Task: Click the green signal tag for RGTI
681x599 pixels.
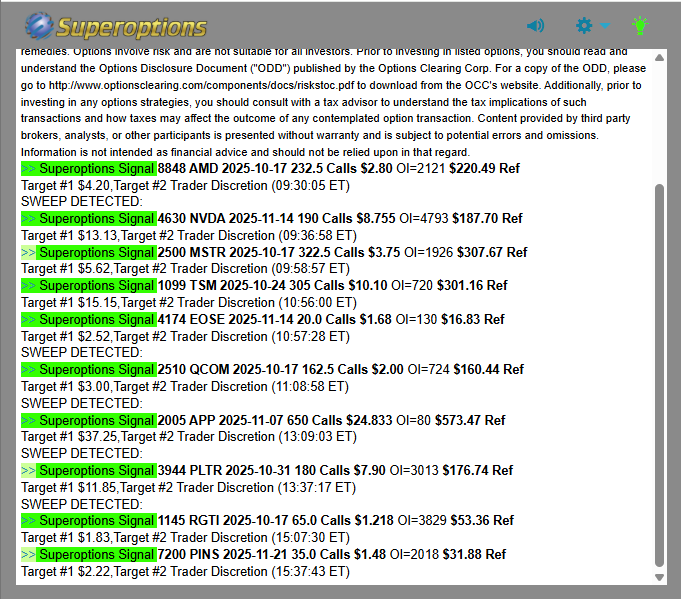Action: pyautogui.click(x=89, y=520)
